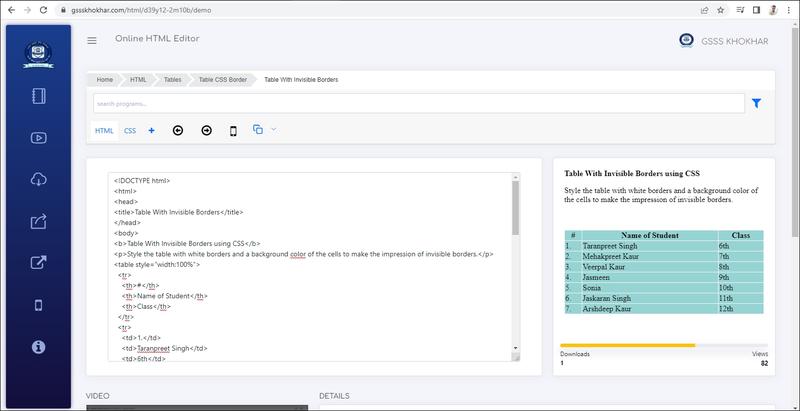Click the info circle icon in the sidebar

coord(39,346)
